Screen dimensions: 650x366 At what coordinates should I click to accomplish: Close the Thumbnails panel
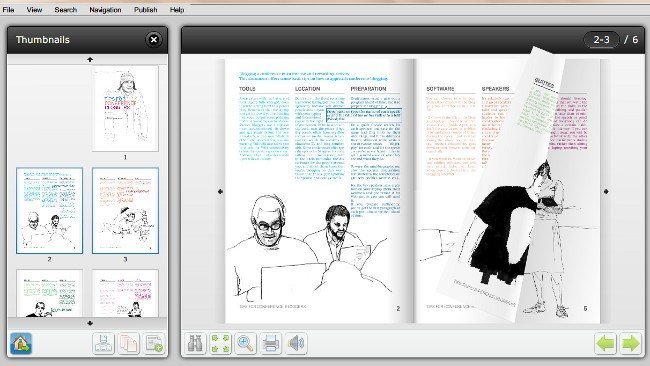point(153,40)
